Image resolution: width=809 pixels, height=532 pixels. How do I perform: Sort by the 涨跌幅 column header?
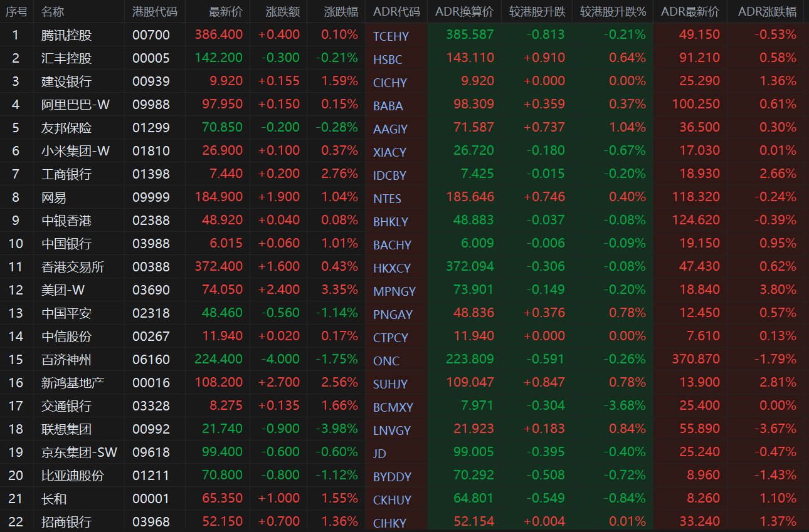341,12
